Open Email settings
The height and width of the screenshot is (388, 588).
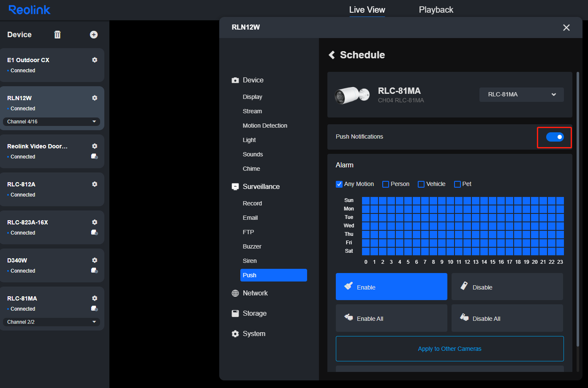click(250, 218)
